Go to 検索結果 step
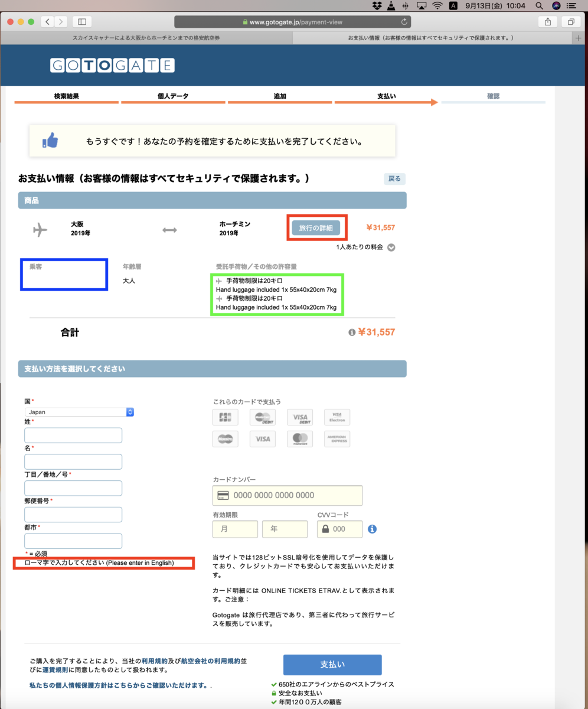 (x=66, y=96)
